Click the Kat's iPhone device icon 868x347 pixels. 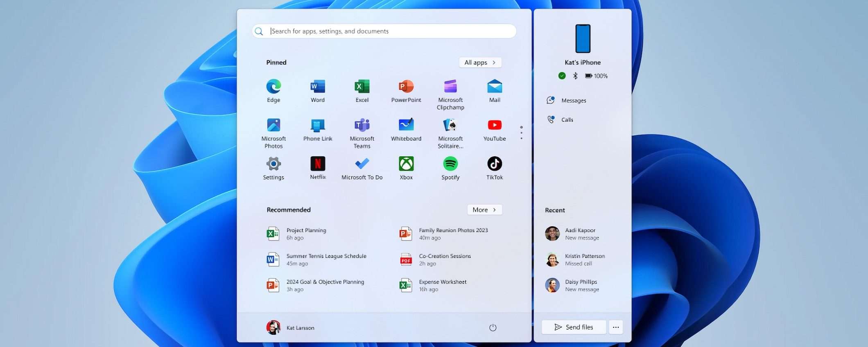583,38
